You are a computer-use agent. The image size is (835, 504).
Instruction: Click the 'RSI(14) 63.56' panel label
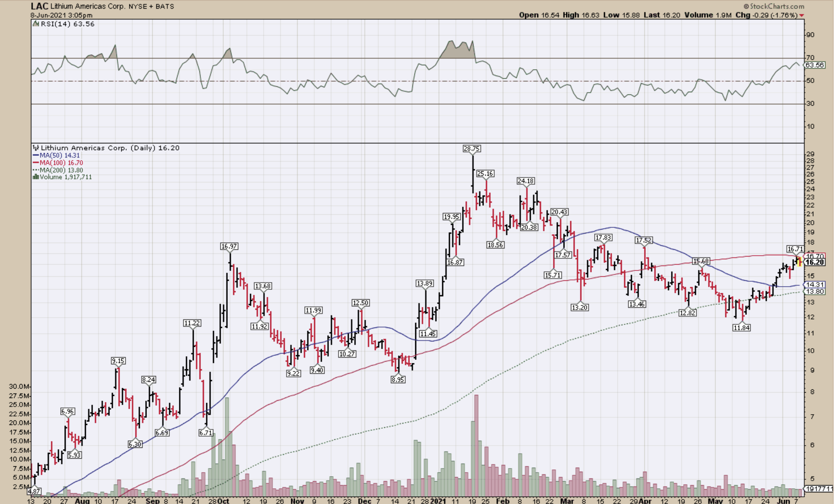(67, 24)
